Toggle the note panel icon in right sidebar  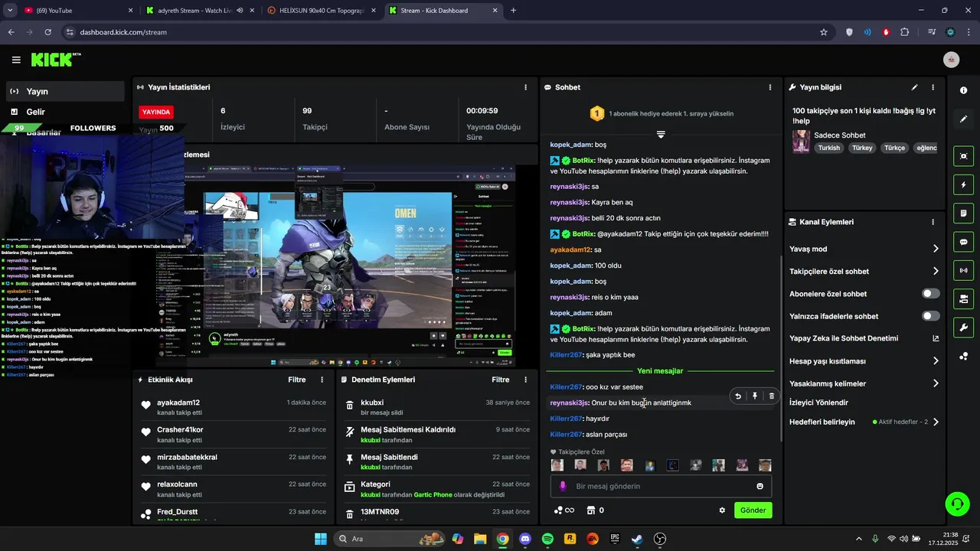tap(963, 213)
